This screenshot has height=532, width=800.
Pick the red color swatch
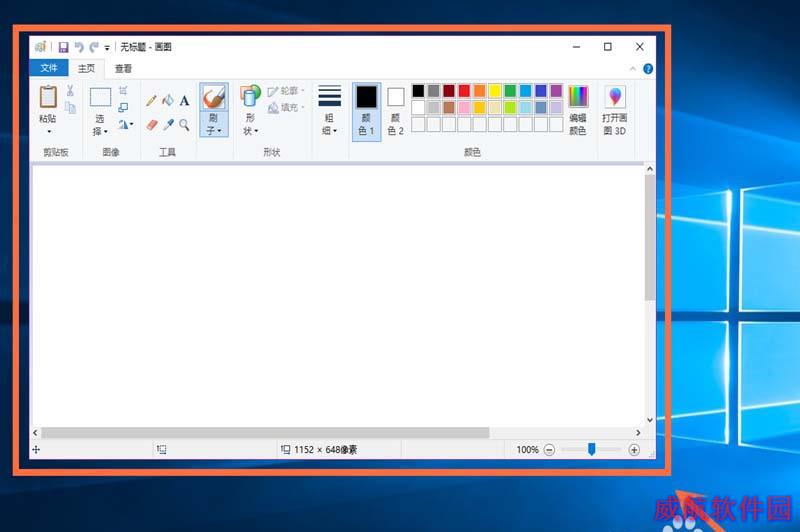click(x=464, y=91)
